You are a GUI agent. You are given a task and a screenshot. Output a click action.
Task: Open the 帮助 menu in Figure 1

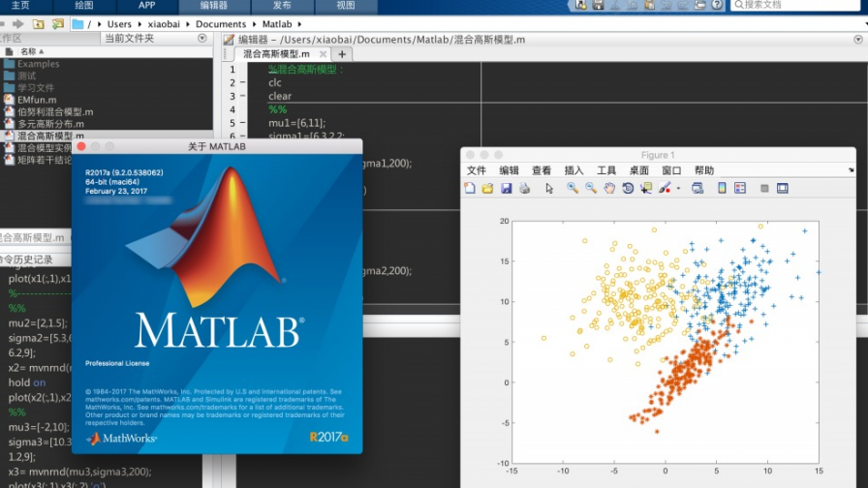point(704,170)
